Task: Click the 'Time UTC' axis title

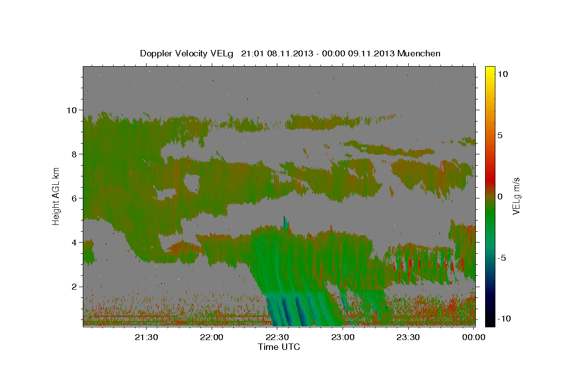Action: click(x=279, y=347)
